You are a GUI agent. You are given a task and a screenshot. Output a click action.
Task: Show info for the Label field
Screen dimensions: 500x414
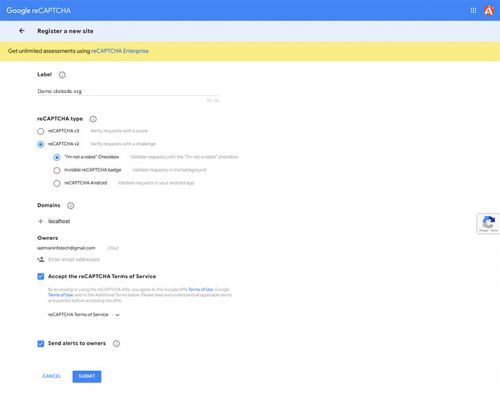(62, 75)
